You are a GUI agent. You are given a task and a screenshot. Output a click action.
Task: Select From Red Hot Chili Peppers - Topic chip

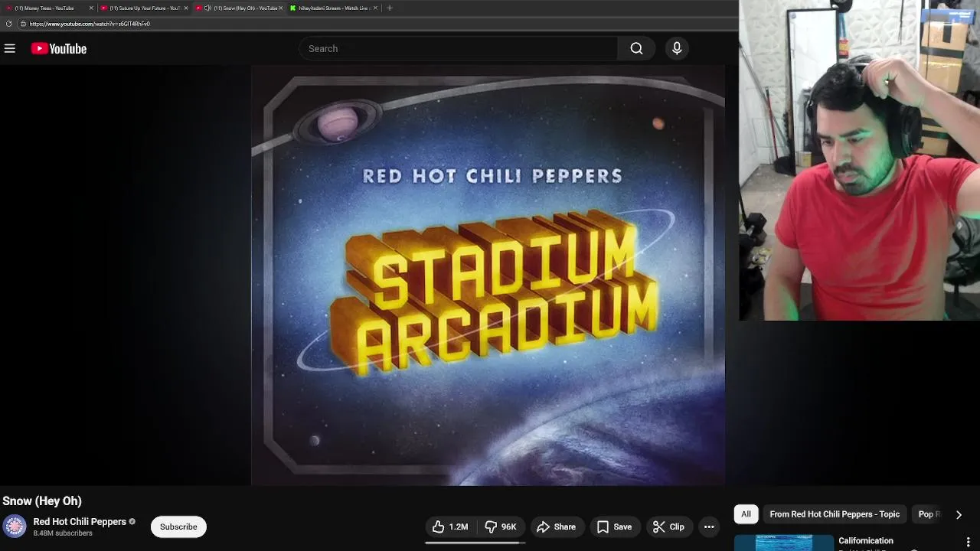point(835,514)
